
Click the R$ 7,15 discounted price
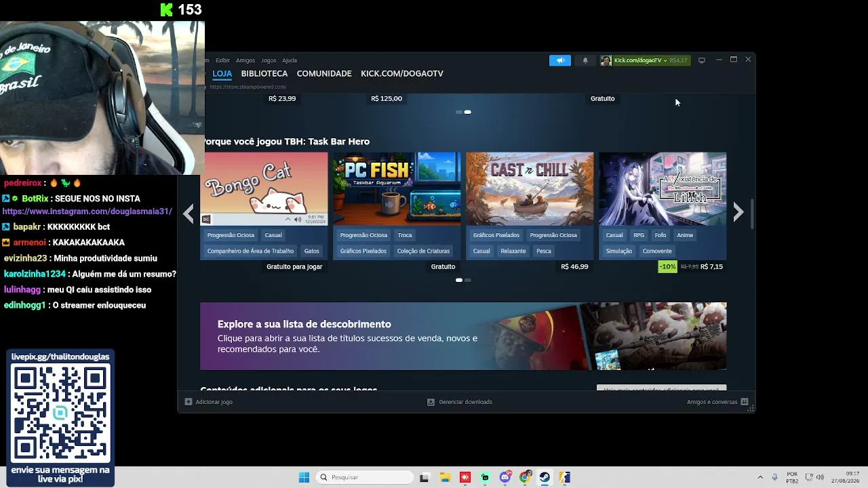click(x=711, y=266)
